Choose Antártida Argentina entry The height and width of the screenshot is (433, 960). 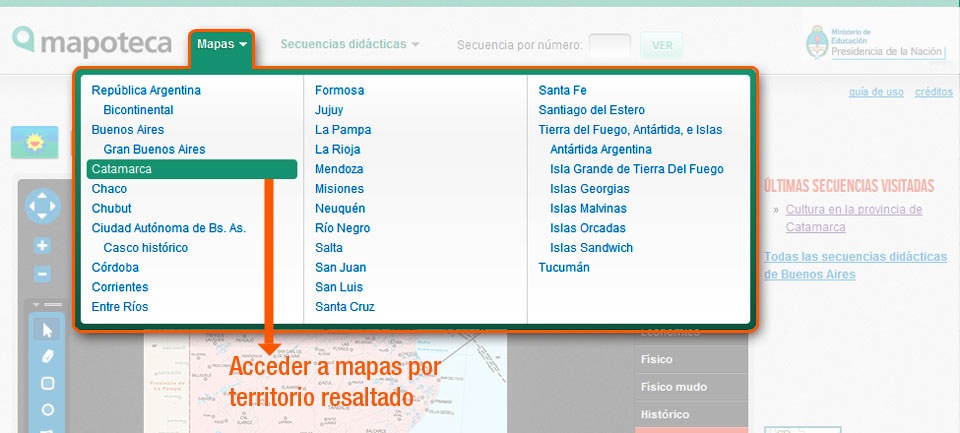[601, 149]
